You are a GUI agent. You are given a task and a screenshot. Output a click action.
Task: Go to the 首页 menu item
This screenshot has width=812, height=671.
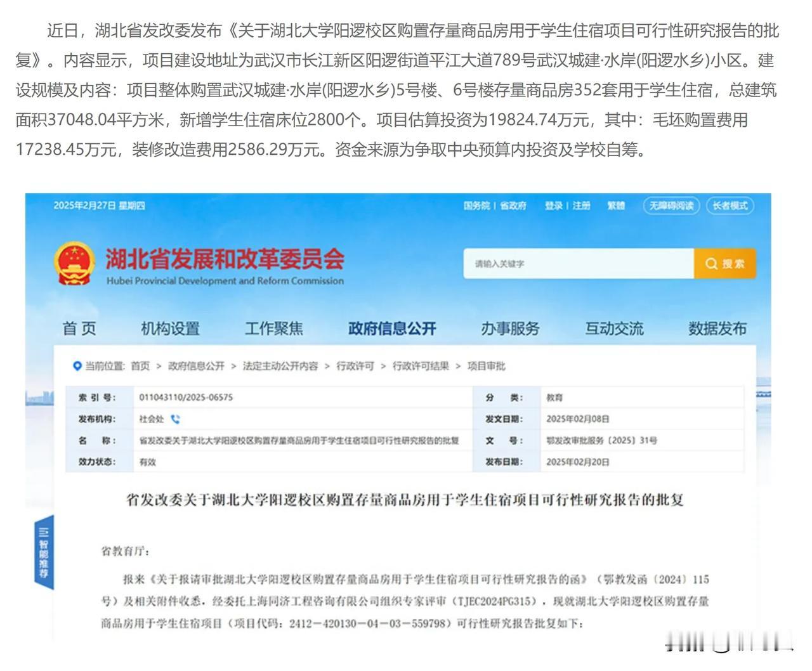(x=79, y=329)
